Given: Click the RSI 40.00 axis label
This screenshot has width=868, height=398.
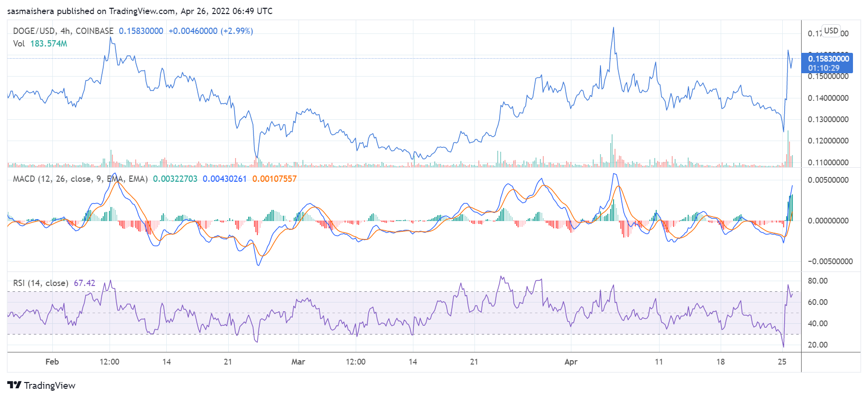Looking at the screenshot, I should click(x=818, y=323).
